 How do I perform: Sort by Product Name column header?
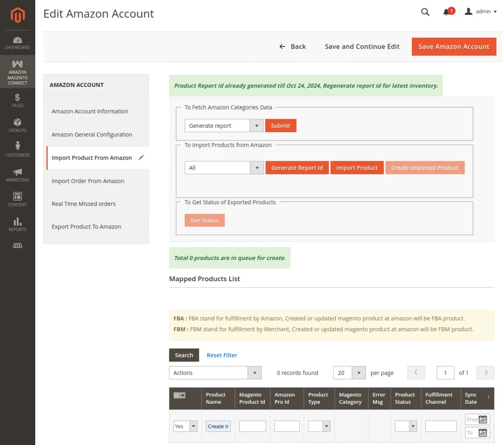218,399
